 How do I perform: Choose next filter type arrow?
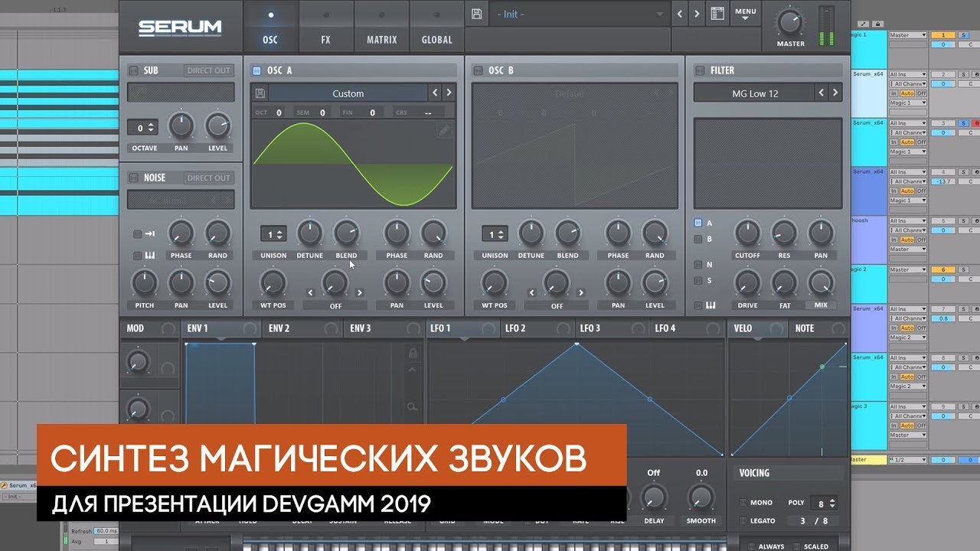835,93
